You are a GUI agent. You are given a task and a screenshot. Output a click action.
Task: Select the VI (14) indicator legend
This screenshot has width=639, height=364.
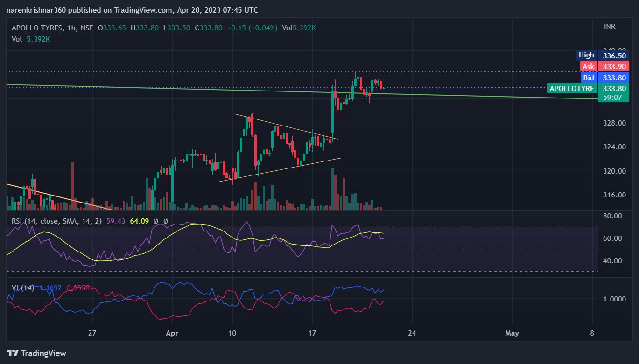(x=23, y=288)
